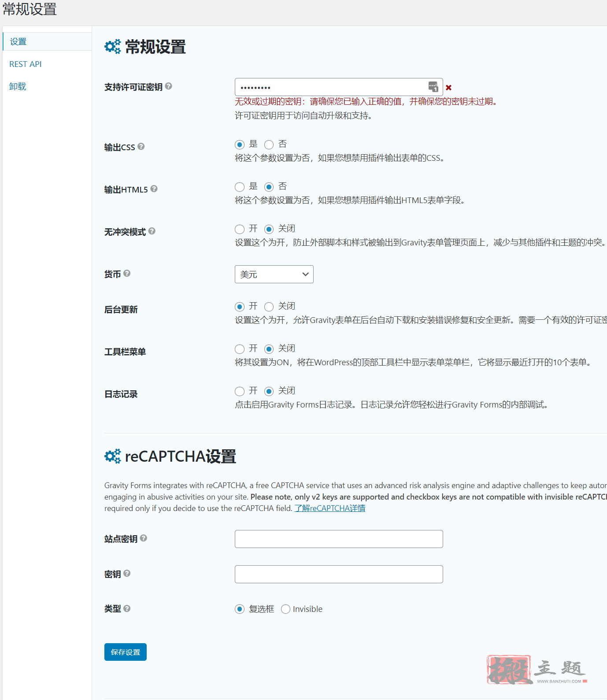Select 是 for 输出CSS

tap(240, 144)
